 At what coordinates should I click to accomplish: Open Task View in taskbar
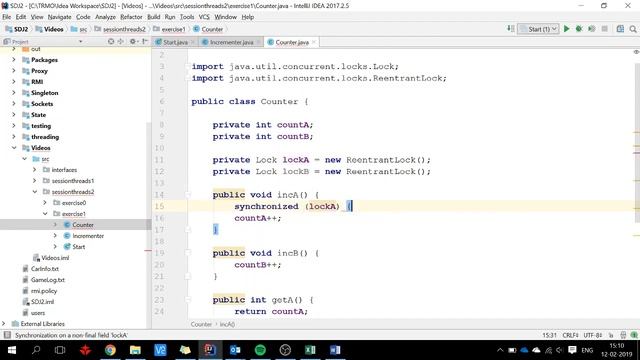60,350
